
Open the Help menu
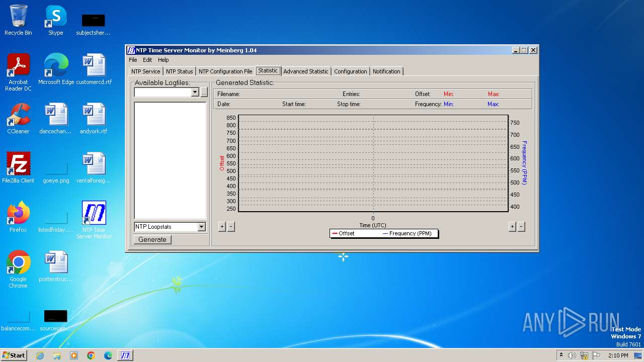coord(164,60)
